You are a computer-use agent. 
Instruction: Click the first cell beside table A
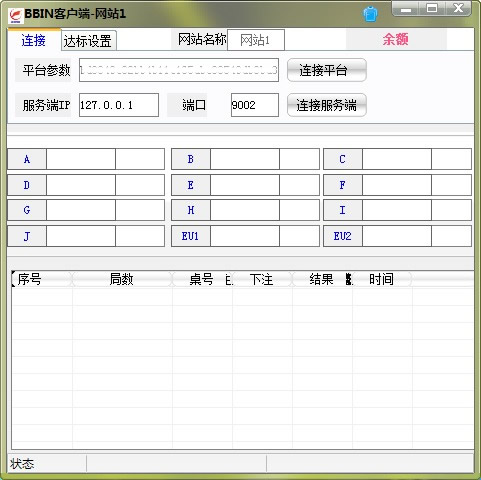[81, 159]
